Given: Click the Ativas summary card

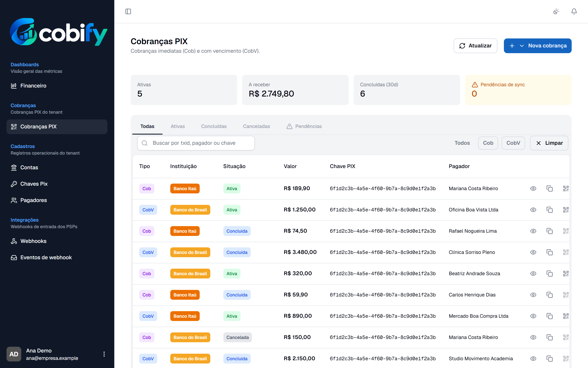Looking at the screenshot, I should 184,90.
